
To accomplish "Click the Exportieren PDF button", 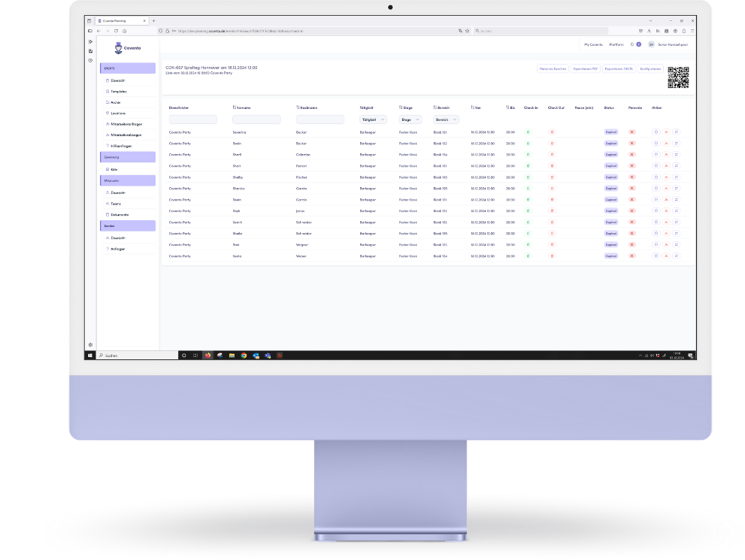I will [585, 68].
